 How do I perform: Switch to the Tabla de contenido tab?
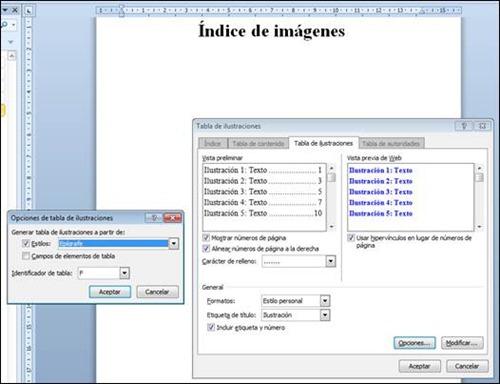coord(258,144)
